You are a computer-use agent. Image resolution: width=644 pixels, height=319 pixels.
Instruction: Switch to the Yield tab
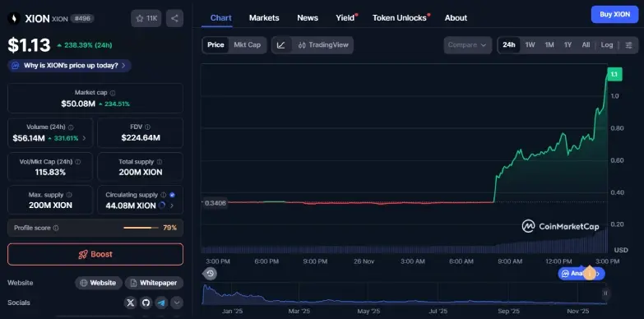345,18
